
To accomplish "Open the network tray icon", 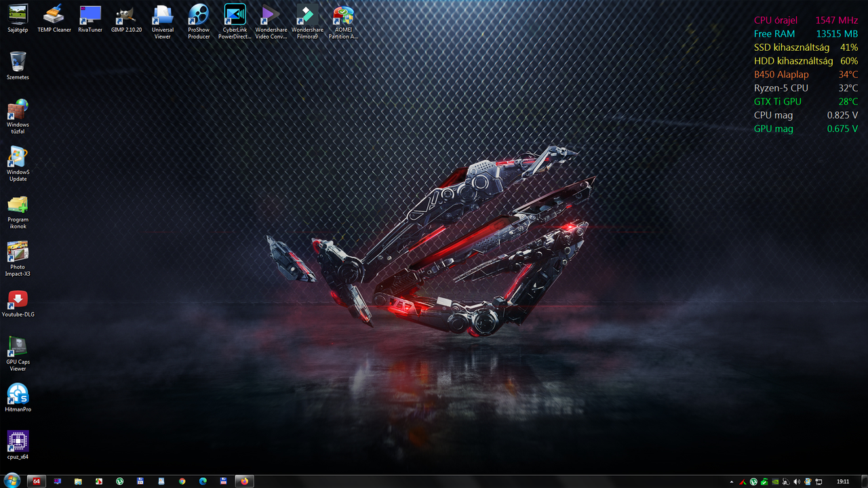I will click(818, 482).
